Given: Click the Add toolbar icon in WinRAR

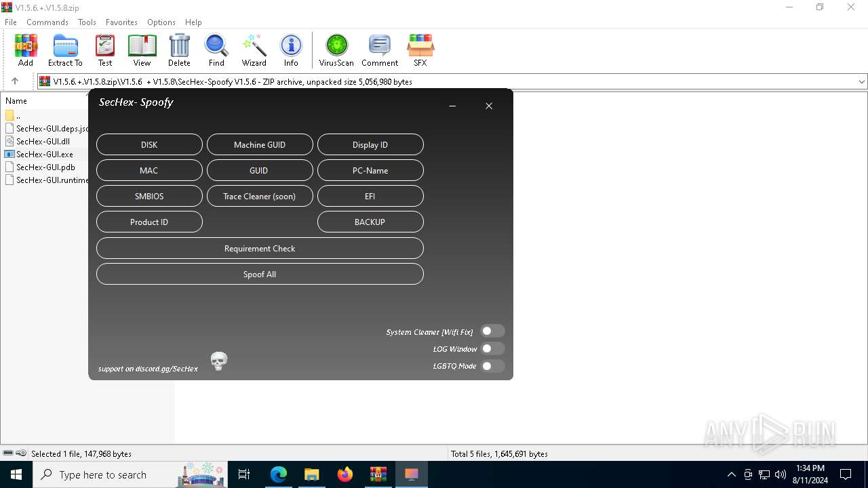Looking at the screenshot, I should (26, 51).
